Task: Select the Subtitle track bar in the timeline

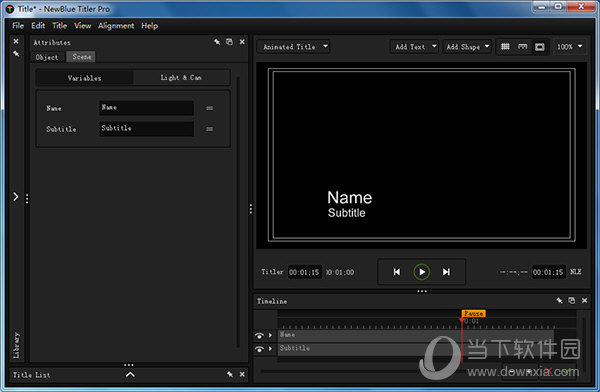Action: (x=416, y=349)
